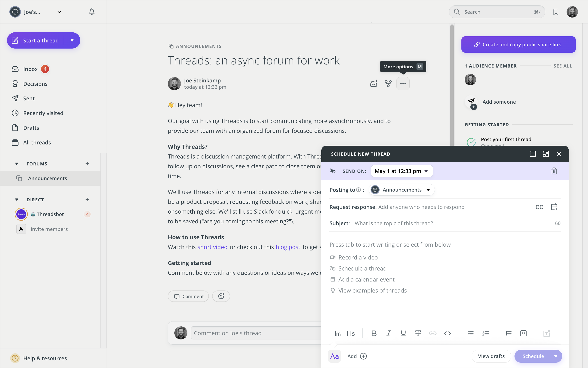
Task: Open the Send on date dropdown
Action: coord(402,171)
